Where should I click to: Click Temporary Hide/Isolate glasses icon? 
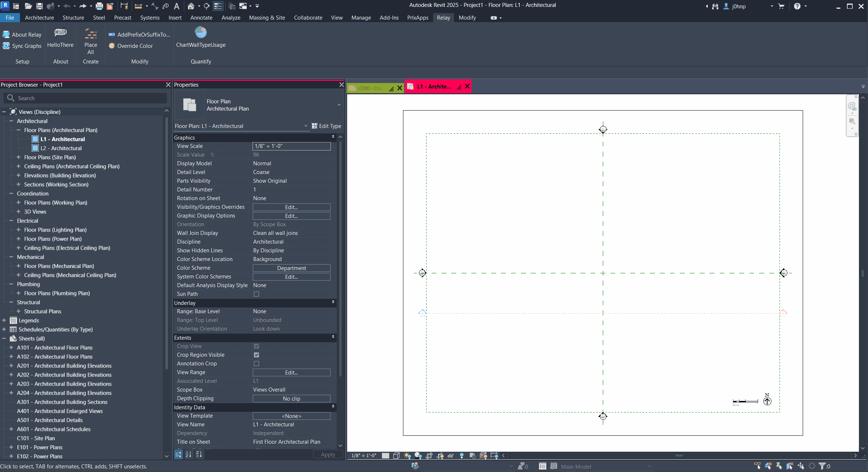[451, 456]
